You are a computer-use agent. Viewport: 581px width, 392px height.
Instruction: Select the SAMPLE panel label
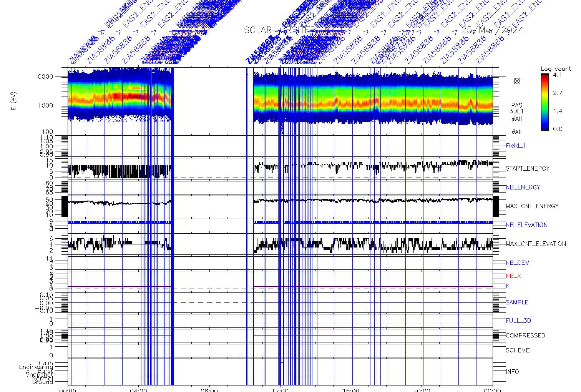coord(517,302)
